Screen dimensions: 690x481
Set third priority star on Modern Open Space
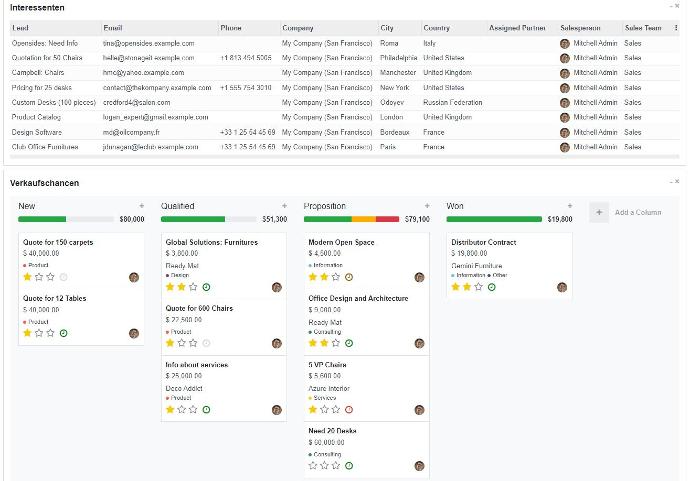pos(336,277)
